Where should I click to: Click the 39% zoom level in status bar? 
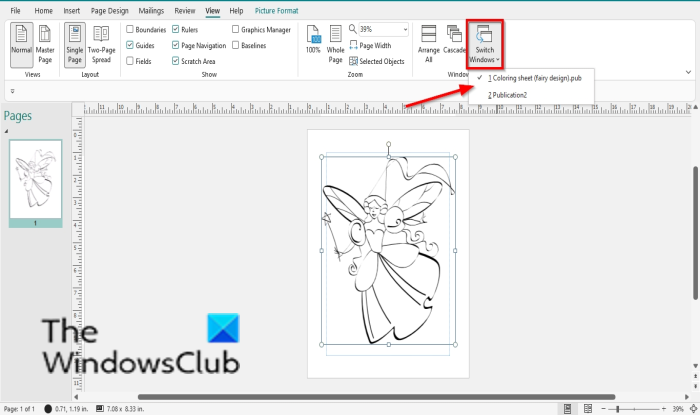(678, 409)
